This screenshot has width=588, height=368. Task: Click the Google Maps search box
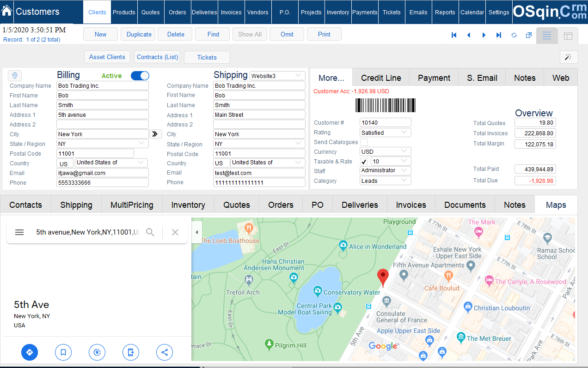click(x=86, y=232)
